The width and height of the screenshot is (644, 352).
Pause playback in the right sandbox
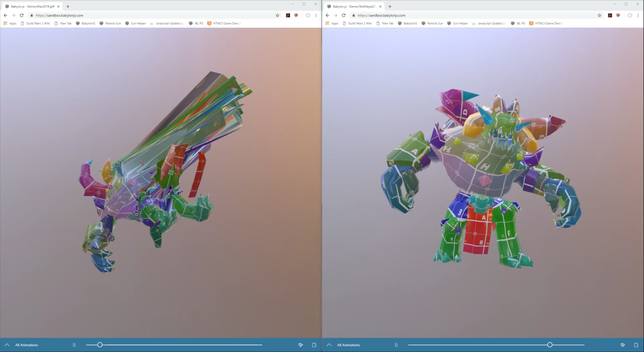pos(396,345)
